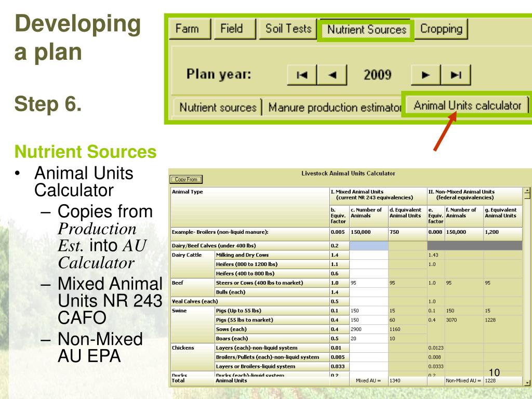Click Heifers (800 to 1200 lbs) number cell
The width and height of the screenshot is (532, 399).
[x=369, y=264]
